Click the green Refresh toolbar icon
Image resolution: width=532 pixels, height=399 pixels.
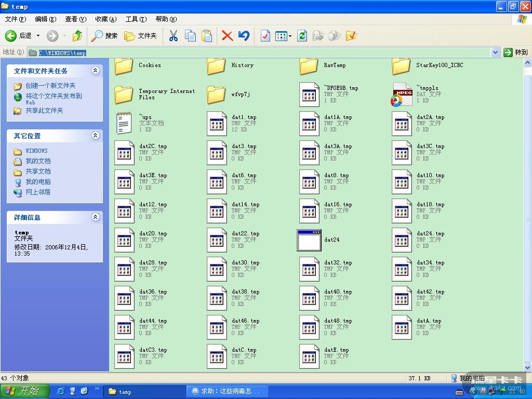(302, 36)
